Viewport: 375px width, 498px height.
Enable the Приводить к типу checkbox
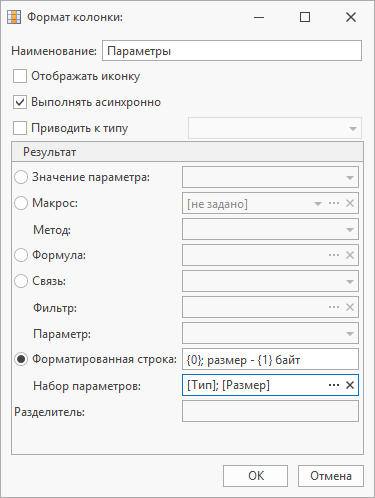pyautogui.click(x=20, y=128)
